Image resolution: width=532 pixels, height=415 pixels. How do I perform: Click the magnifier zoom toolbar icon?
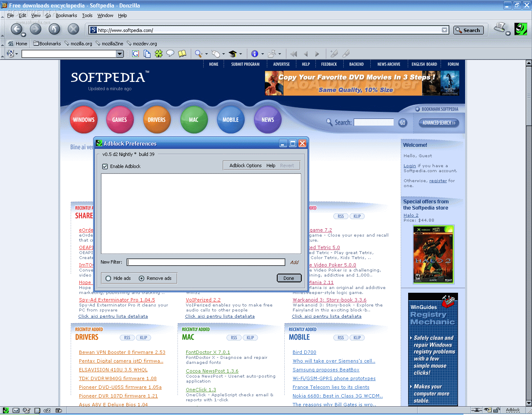pyautogui.click(x=198, y=54)
